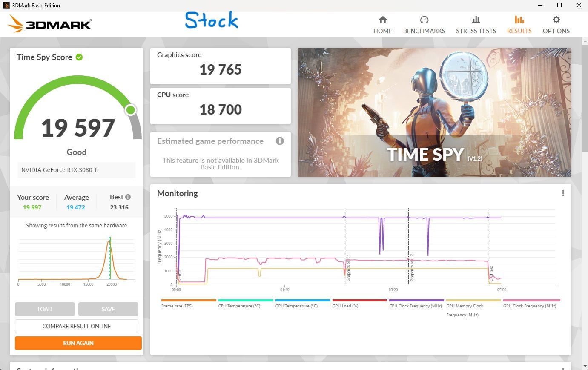Open the Monitoring panel three-dot menu
Viewport: 588px width, 370px height.
click(563, 193)
